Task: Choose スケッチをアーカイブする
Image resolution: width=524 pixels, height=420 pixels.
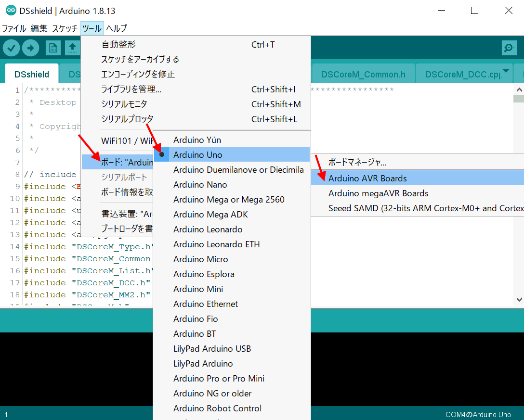Action: 196,60
